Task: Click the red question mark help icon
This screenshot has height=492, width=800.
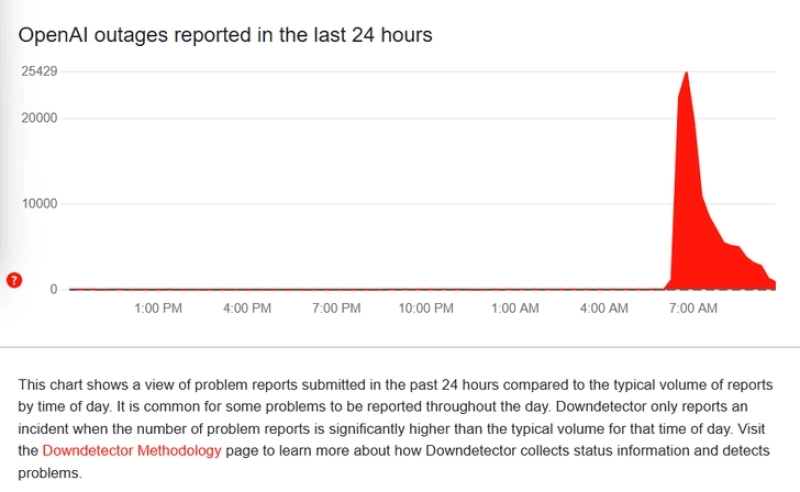Action: coord(14,280)
